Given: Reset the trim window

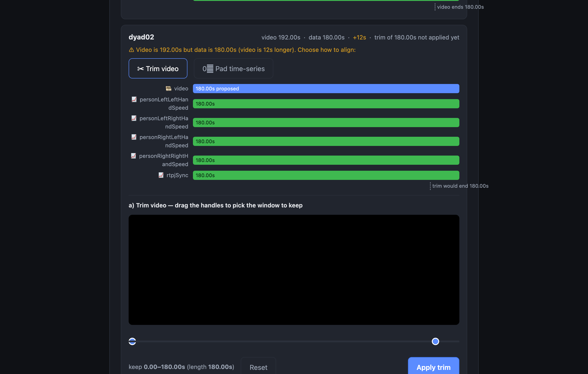Looking at the screenshot, I should coord(258,367).
